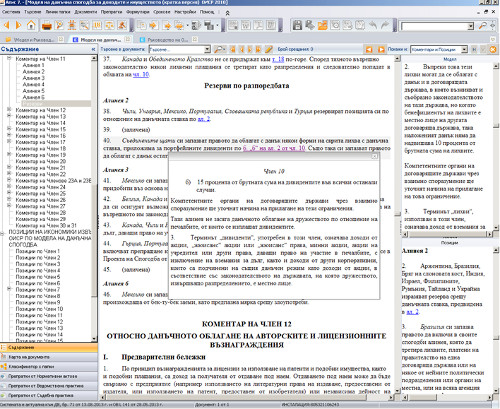Click the redo arrow icon
Image resolution: width=500 pixels, height=409 pixels.
(x=385, y=25)
